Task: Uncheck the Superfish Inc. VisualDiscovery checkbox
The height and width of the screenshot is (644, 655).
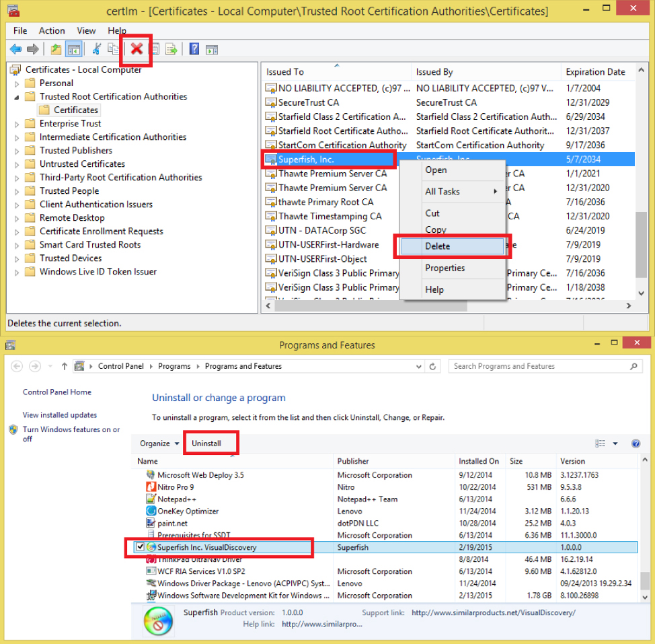Action: coord(140,547)
